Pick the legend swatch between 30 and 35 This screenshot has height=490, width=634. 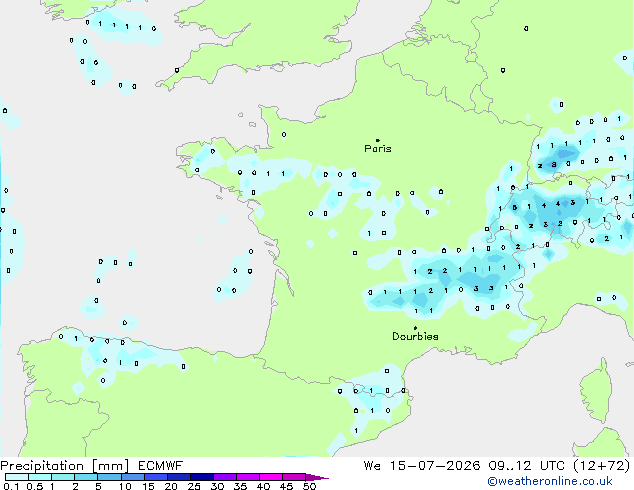224,477
